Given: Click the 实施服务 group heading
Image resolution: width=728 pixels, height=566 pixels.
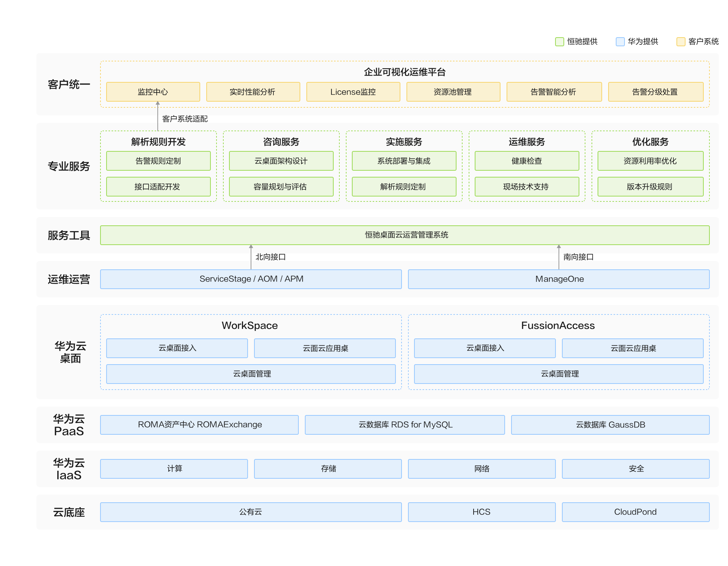Looking at the screenshot, I should point(404,142).
